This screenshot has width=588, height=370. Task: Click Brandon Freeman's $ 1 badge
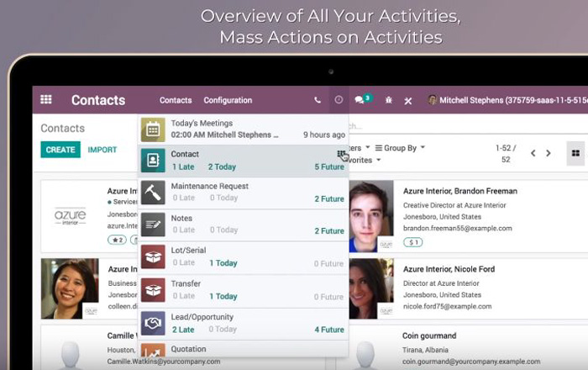[x=413, y=242]
